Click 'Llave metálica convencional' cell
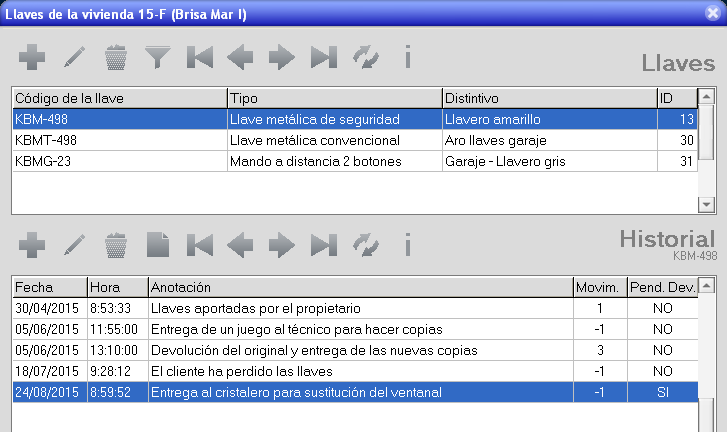 pyautogui.click(x=335, y=140)
